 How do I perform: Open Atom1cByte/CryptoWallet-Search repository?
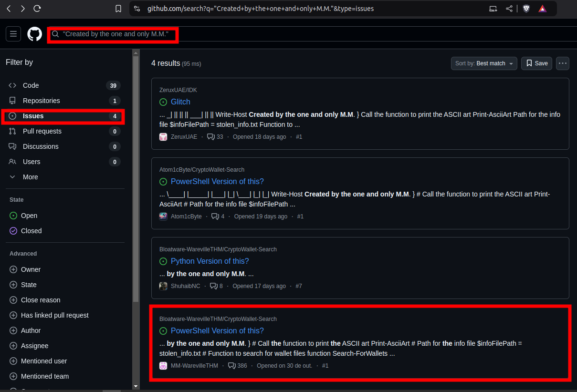202,170
